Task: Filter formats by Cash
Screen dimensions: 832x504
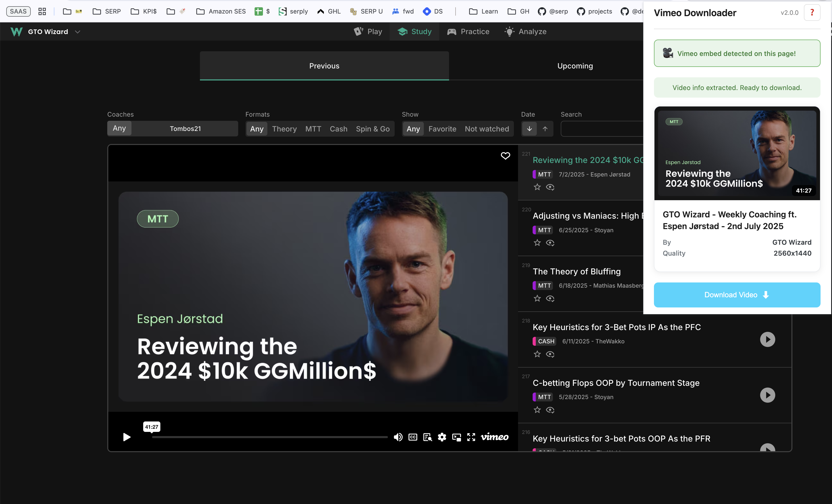Action: tap(338, 129)
